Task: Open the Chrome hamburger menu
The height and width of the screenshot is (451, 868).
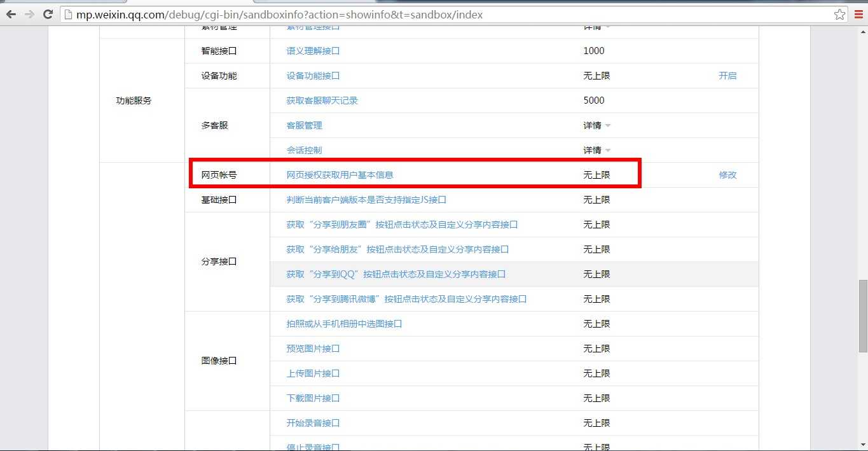Action: click(858, 14)
